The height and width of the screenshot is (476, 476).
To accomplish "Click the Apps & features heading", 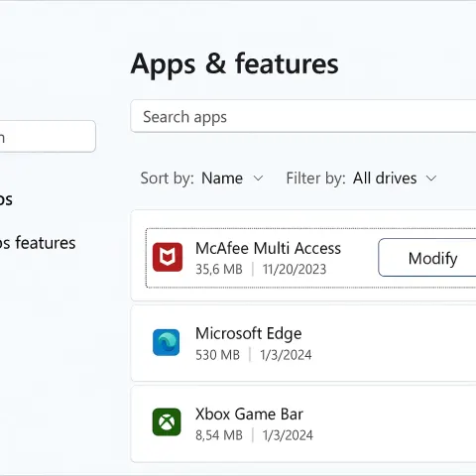I will [234, 64].
